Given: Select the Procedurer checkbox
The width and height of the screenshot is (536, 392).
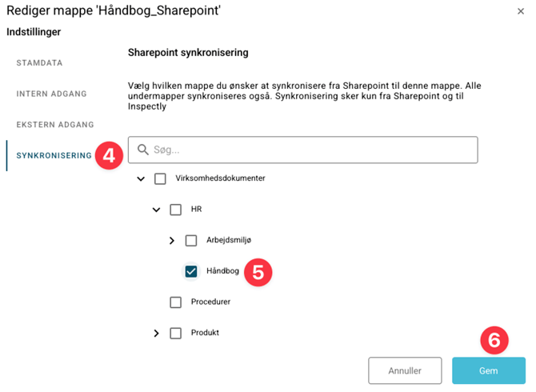Looking at the screenshot, I should tap(176, 302).
